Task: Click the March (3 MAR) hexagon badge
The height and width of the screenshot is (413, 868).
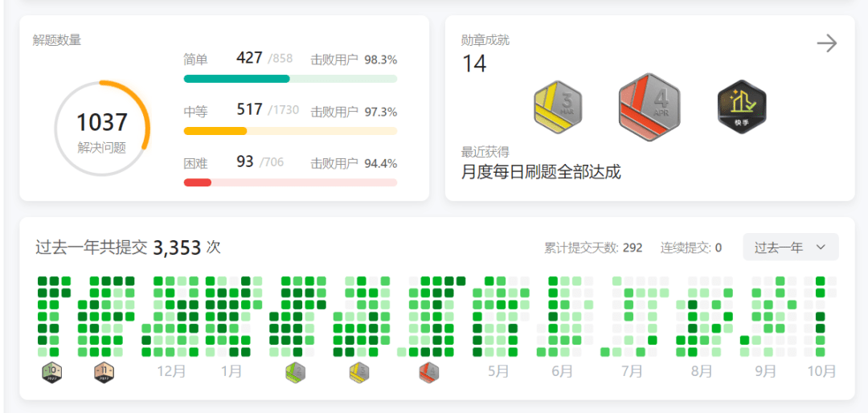Action: point(557,107)
